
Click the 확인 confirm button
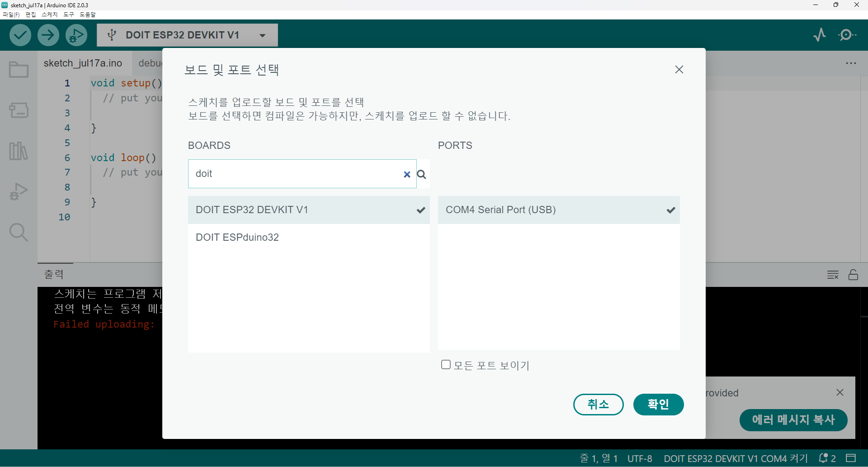pos(658,404)
